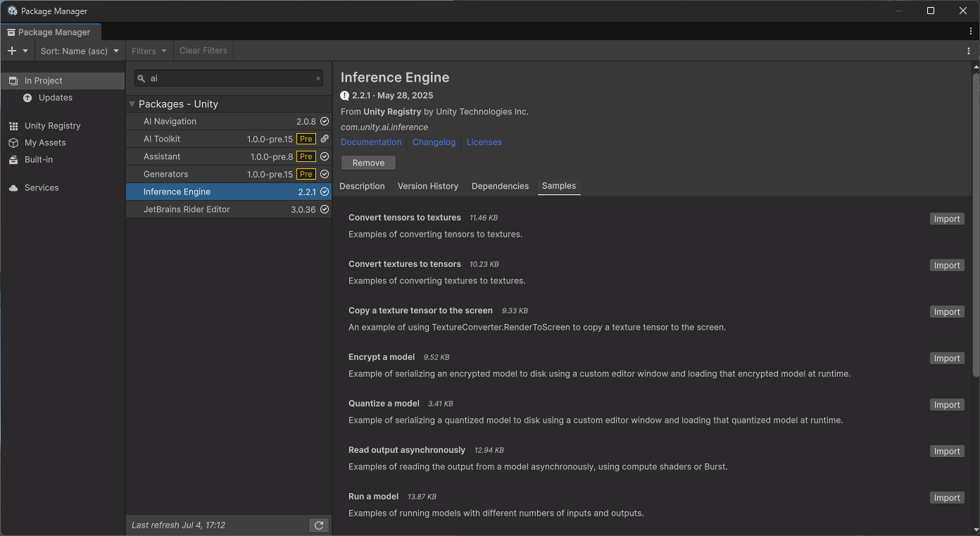
Task: Switch to the Samples tab
Action: pos(559,186)
